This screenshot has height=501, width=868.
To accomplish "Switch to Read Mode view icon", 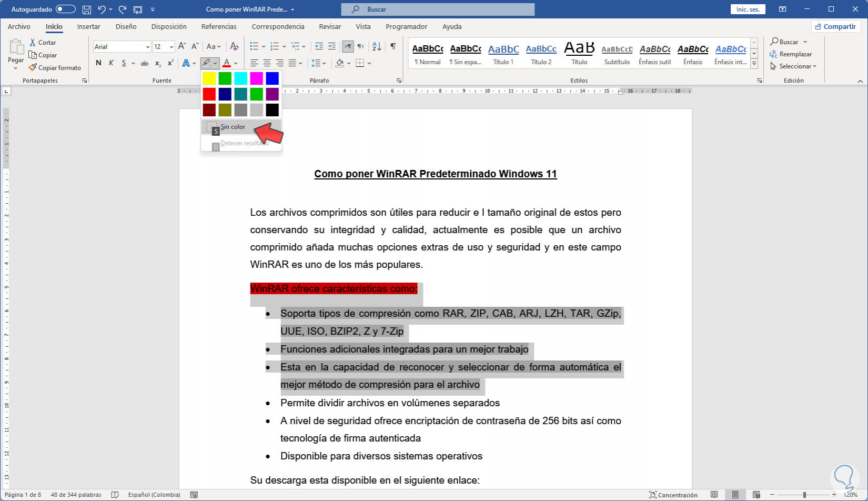I will (714, 495).
